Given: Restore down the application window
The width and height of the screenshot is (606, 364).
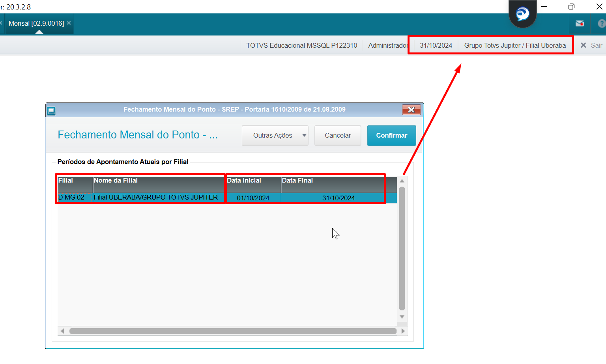Looking at the screenshot, I should [x=571, y=7].
